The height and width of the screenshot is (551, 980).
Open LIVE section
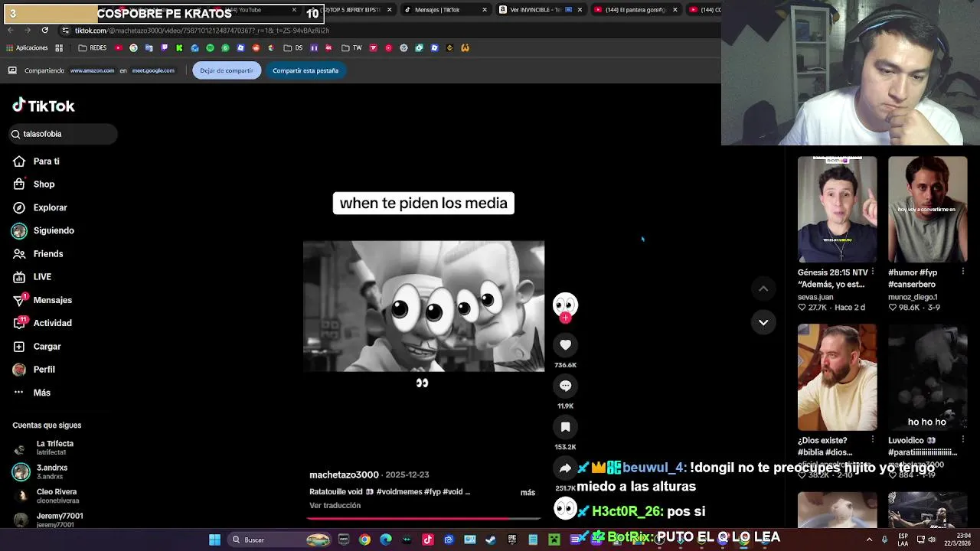(32, 277)
